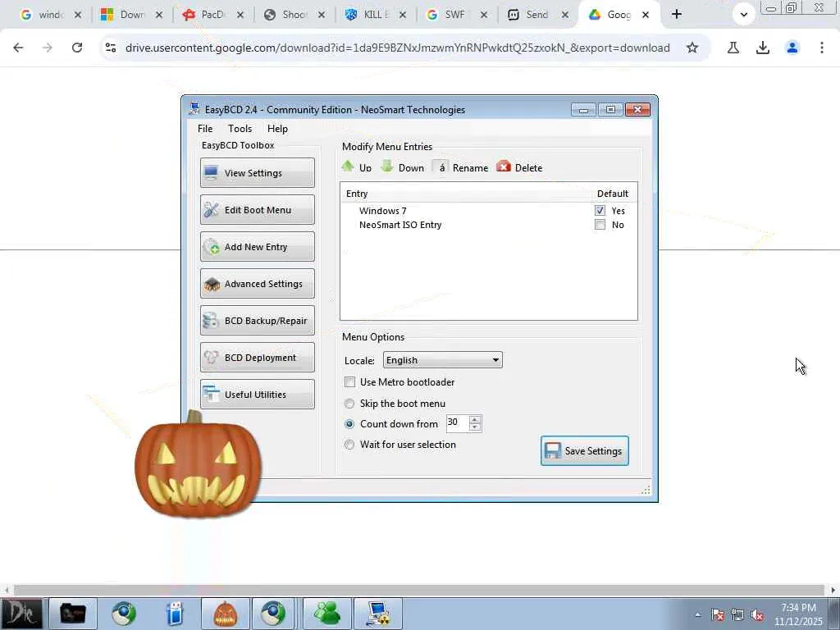Open a new Chrome tab
This screenshot has width=840, height=630.
[x=677, y=15]
